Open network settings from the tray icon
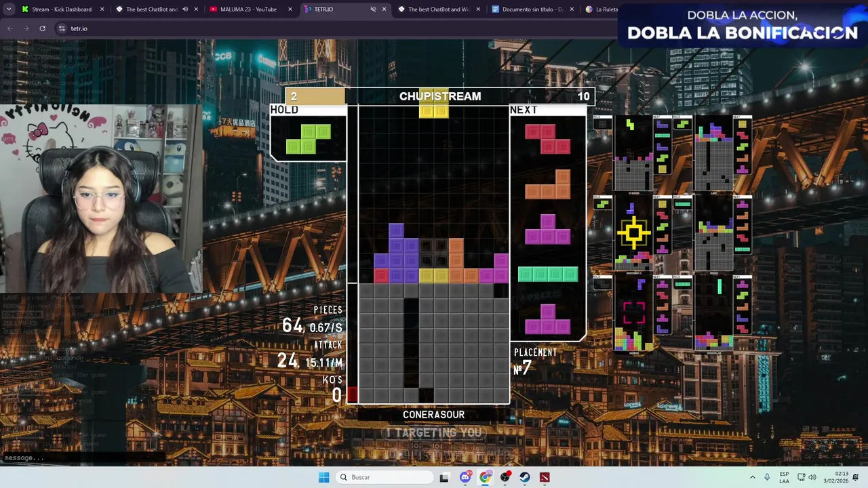The height and width of the screenshot is (488, 868). click(800, 477)
